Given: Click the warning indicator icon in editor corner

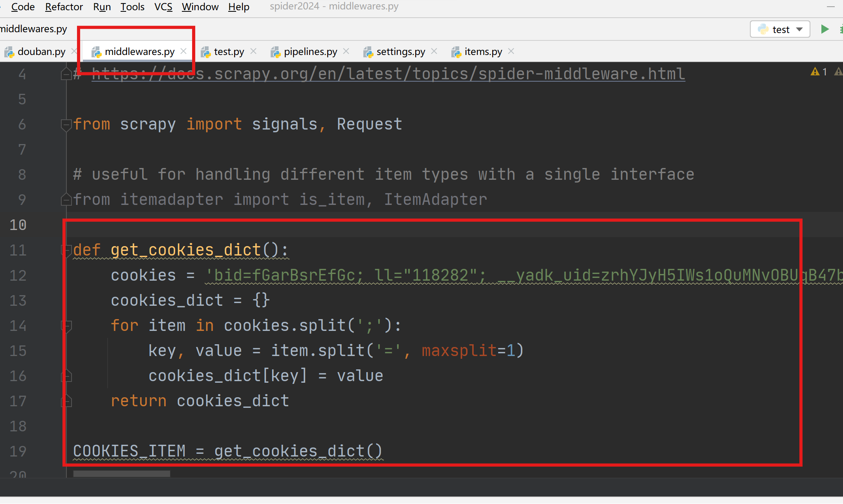Looking at the screenshot, I should 815,72.
